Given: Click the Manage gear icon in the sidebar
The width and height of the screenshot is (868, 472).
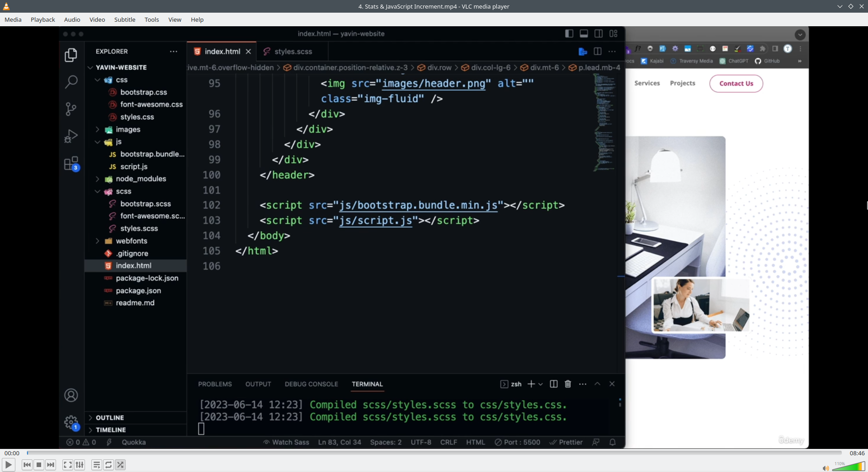Looking at the screenshot, I should point(71,422).
